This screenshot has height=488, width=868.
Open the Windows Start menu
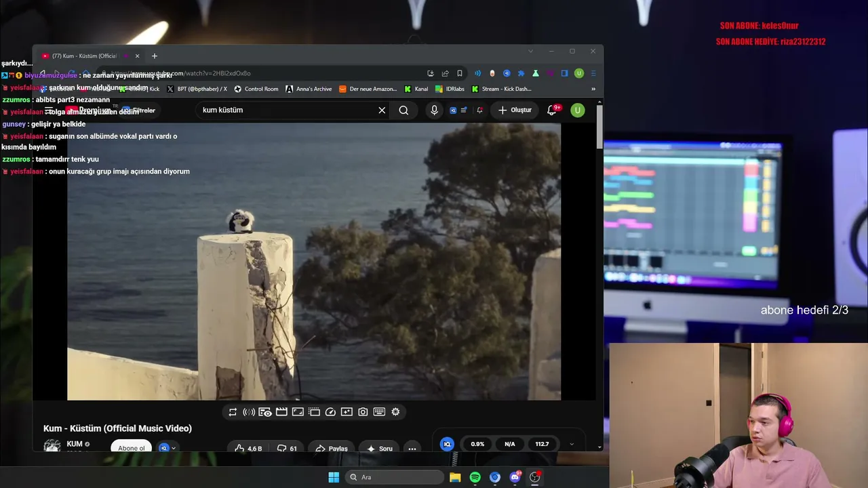334,477
